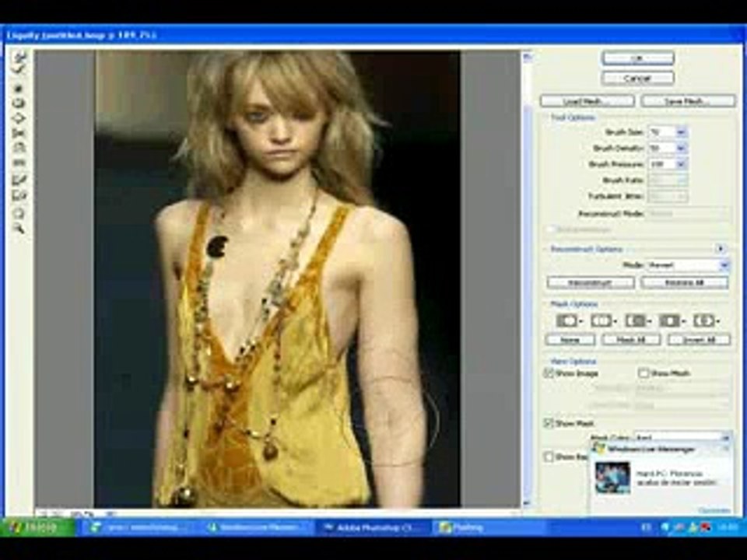Click the Opciones link in Messenger toast

pos(714,510)
